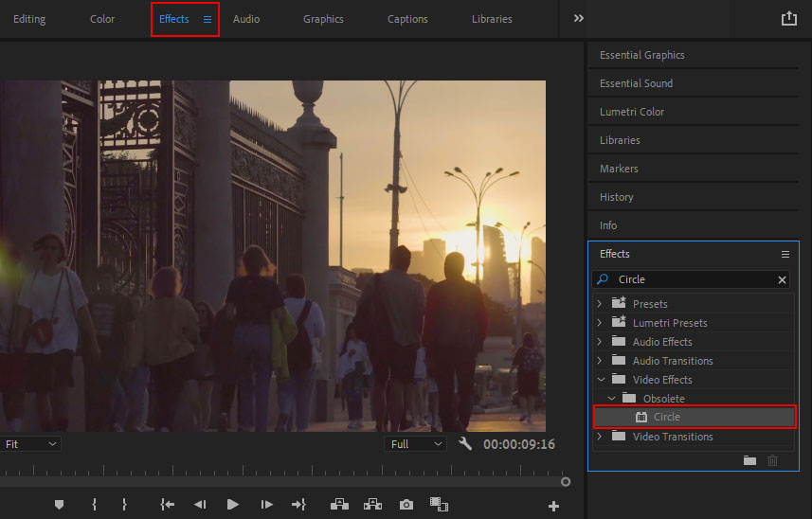This screenshot has height=519, width=812.
Task: Switch to the Graphics workspace
Action: tap(323, 19)
